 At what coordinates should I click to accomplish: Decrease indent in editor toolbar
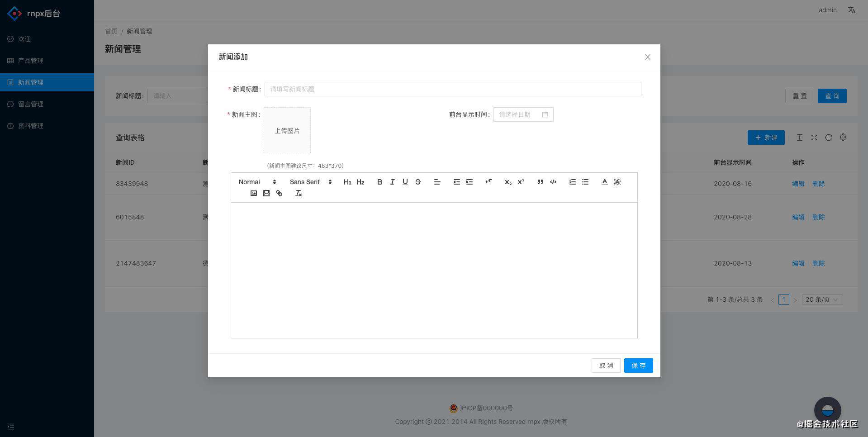[x=456, y=182]
